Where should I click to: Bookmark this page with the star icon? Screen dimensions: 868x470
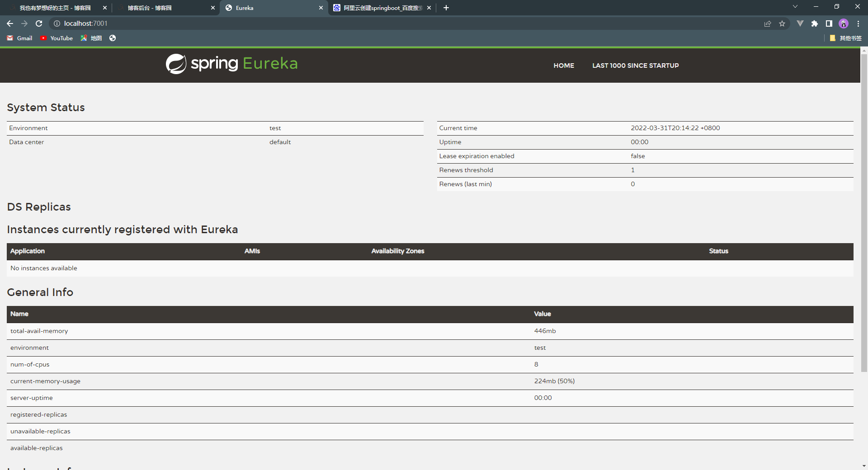pyautogui.click(x=782, y=23)
